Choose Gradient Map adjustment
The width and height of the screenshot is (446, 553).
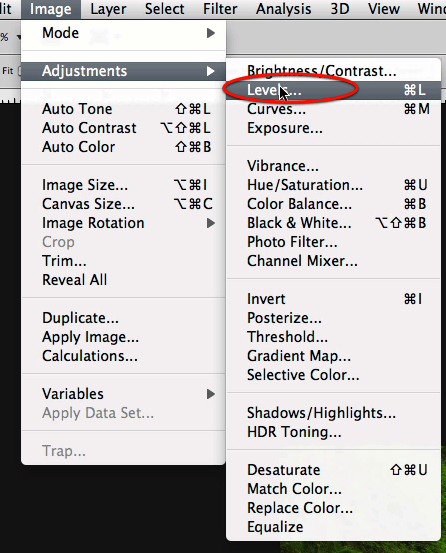click(x=333, y=356)
